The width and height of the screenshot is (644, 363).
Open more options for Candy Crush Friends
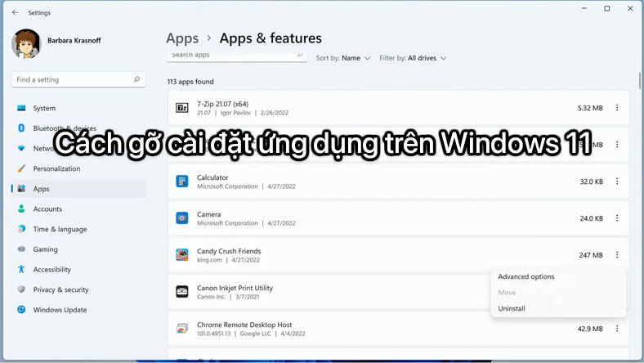tap(617, 255)
